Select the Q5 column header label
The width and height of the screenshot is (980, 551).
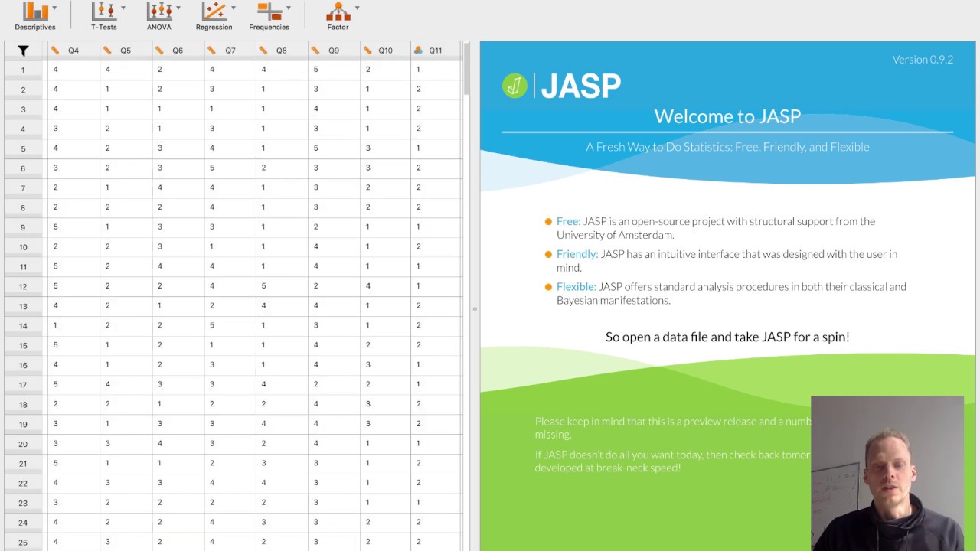pos(126,51)
